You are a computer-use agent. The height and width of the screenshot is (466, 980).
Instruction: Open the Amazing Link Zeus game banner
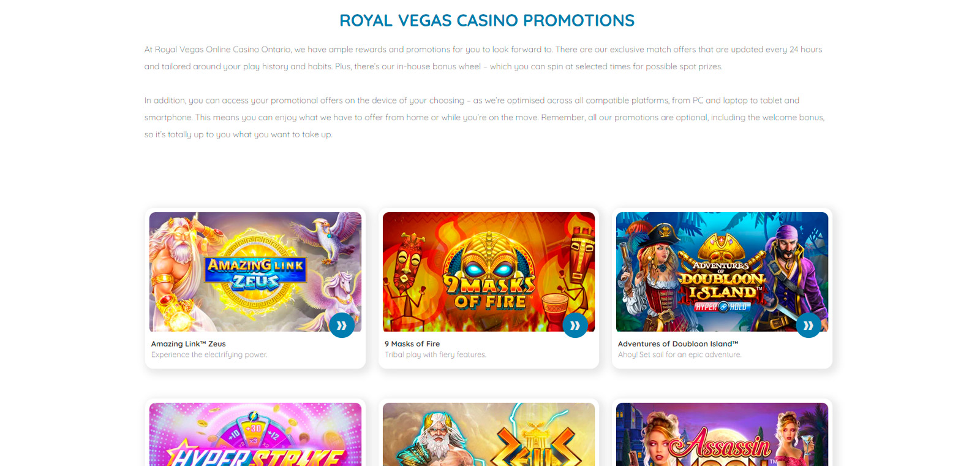pyautogui.click(x=255, y=272)
